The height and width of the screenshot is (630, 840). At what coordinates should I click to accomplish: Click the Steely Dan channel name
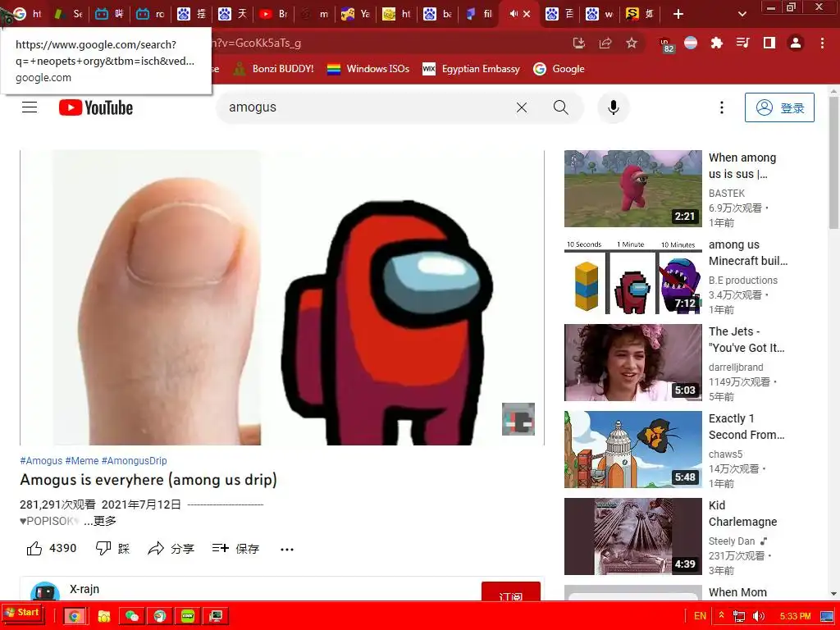(x=731, y=541)
